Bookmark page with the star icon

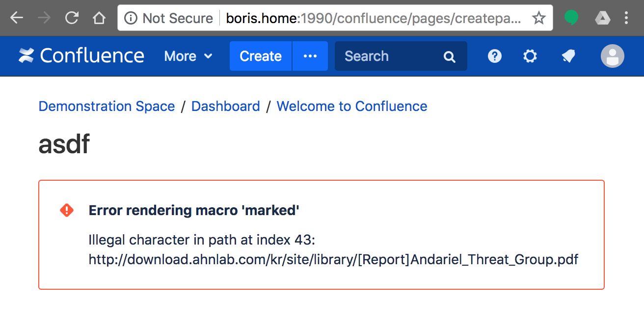(538, 18)
